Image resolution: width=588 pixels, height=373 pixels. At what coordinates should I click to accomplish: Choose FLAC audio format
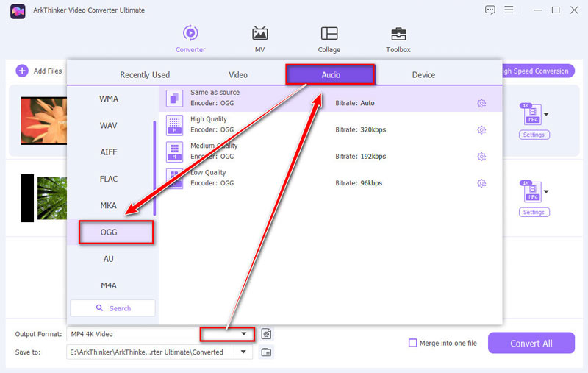click(x=109, y=179)
